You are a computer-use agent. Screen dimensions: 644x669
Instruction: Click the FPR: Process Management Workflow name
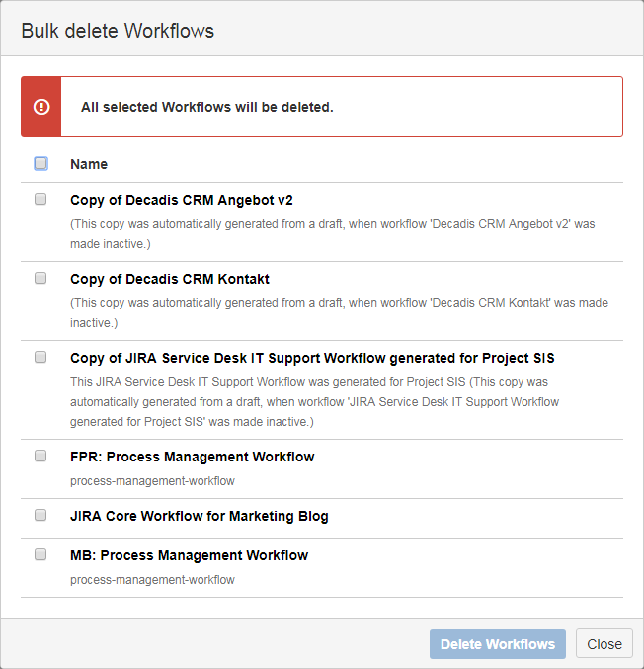pos(193,457)
